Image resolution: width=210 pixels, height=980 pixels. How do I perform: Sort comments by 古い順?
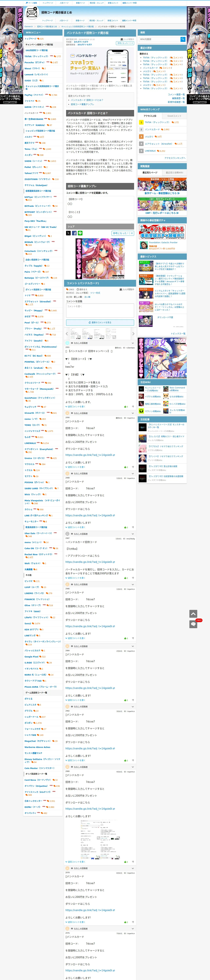pos(87,297)
